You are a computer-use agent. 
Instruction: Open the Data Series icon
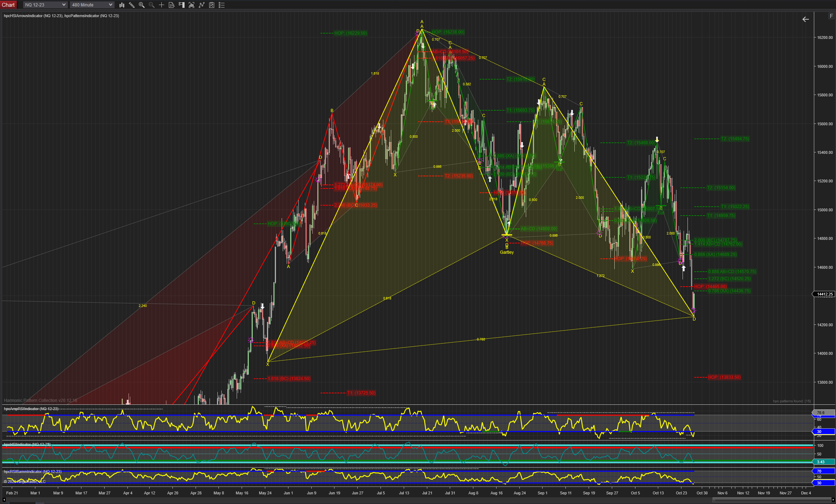click(192, 5)
